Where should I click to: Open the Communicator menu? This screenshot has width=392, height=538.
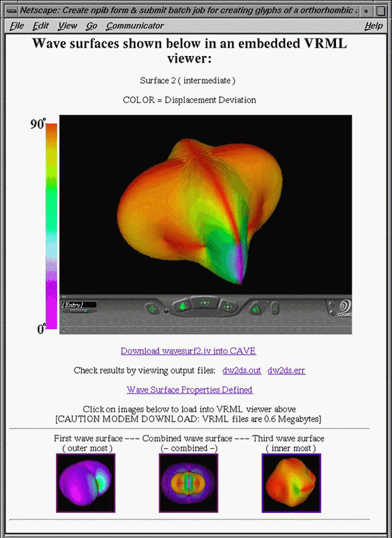(135, 26)
